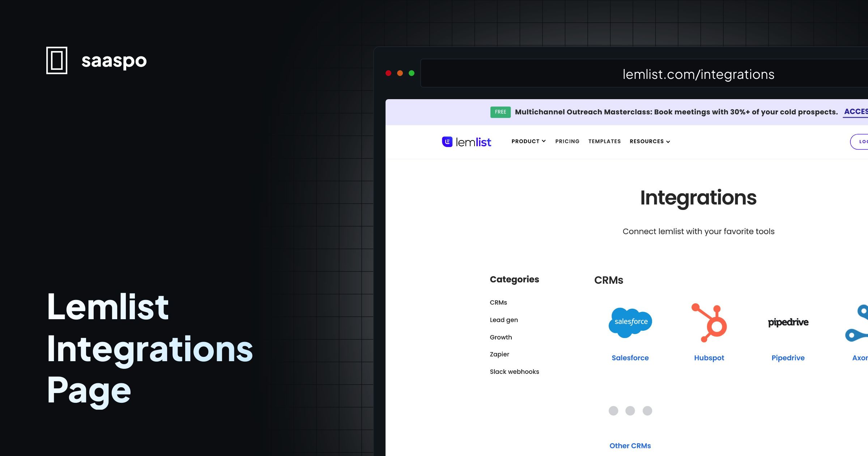Viewport: 868px width, 456px height.
Task: Click the Pipedrive logo
Action: tap(788, 322)
